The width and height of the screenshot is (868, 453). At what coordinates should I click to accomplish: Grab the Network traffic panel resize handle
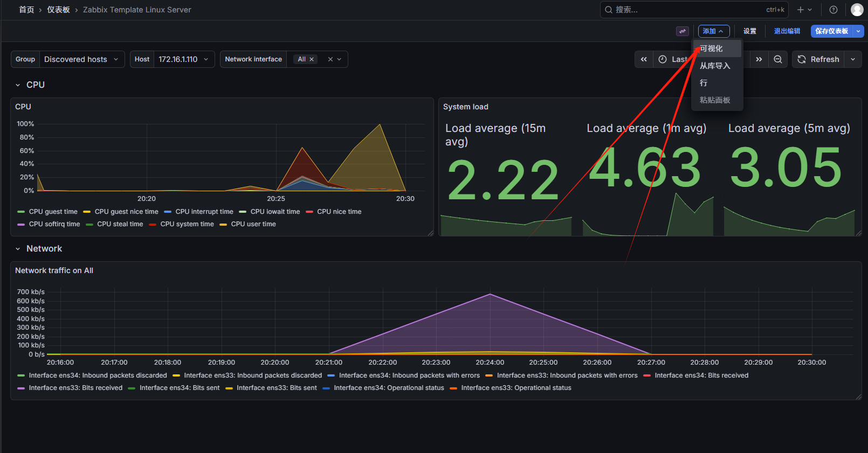tap(858, 397)
